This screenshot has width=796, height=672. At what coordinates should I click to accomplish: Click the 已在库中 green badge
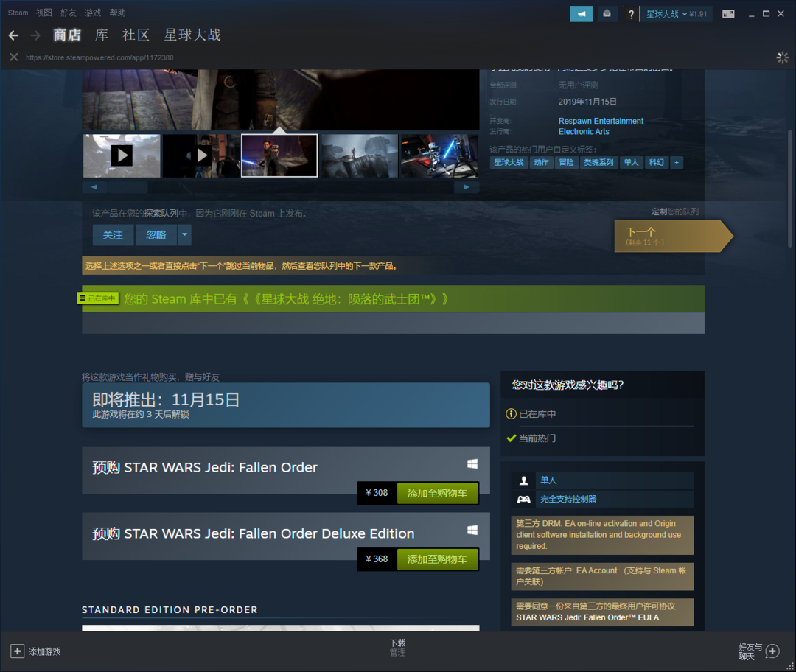coord(97,298)
